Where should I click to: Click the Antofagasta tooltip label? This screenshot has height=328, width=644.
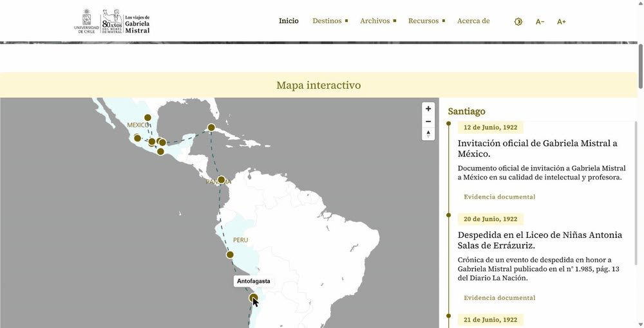[x=253, y=281]
